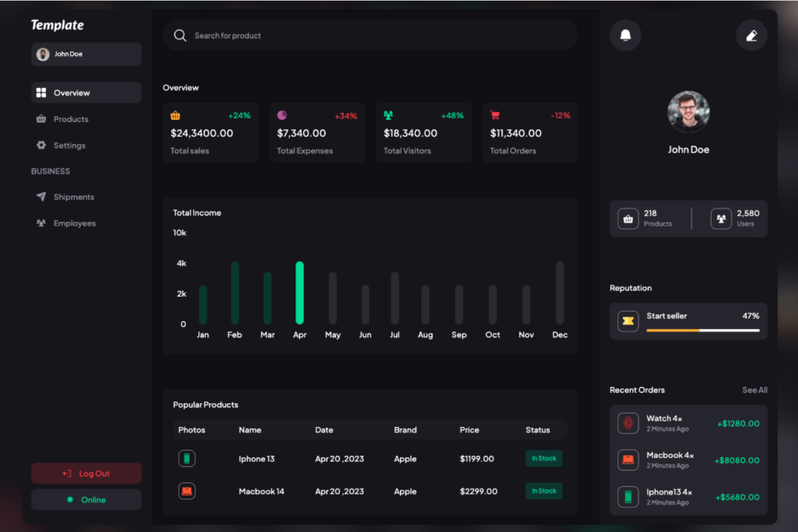Click the Users icon showing 2,580
The width and height of the screenshot is (798, 532).
pos(720,218)
